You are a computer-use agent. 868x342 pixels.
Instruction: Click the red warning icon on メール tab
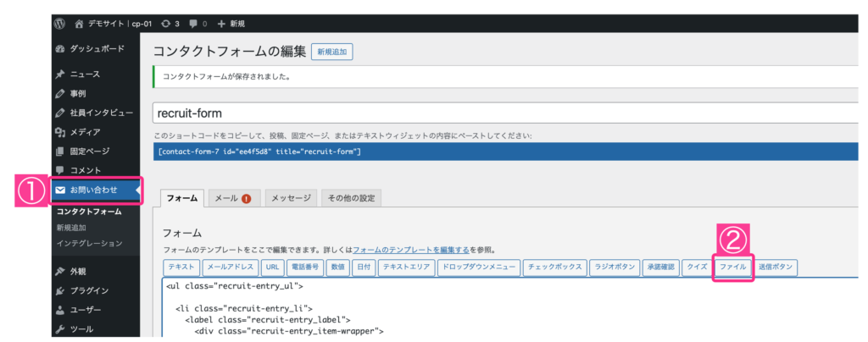point(247,199)
